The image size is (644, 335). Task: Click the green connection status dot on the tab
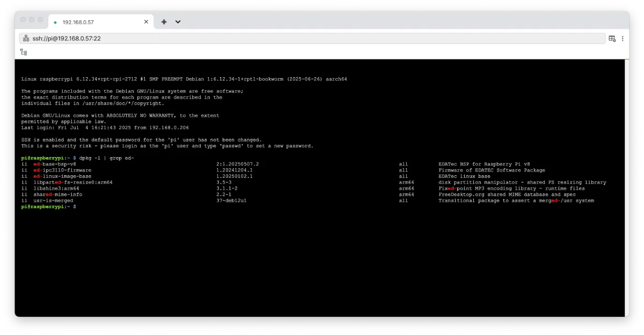tap(55, 22)
